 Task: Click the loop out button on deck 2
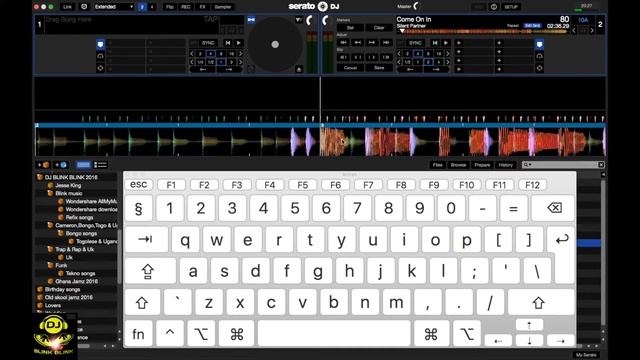[x=436, y=70]
